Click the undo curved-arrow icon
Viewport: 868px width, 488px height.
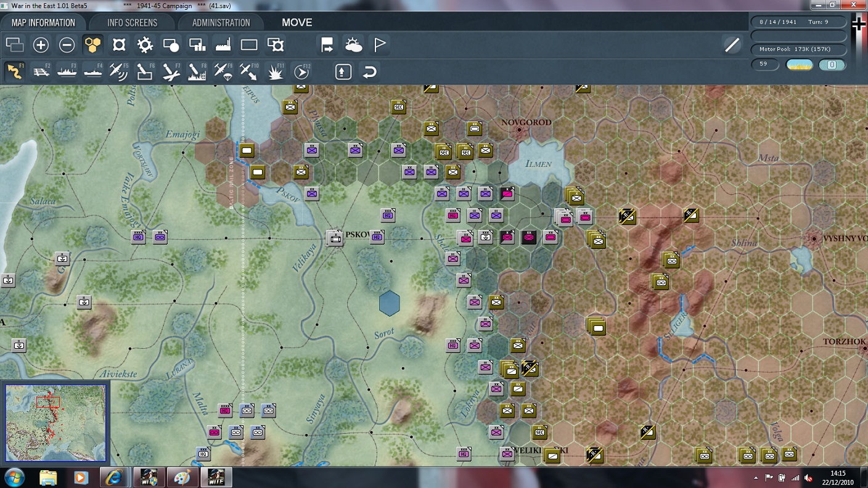[x=369, y=71]
